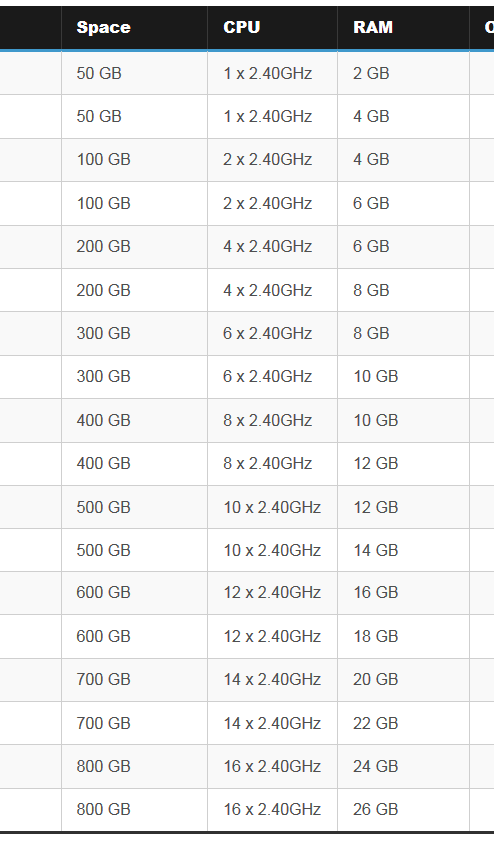Image resolution: width=494 pixels, height=846 pixels.
Task: Select 800 GB space in the 26 GB RAM row
Action: click(x=134, y=810)
